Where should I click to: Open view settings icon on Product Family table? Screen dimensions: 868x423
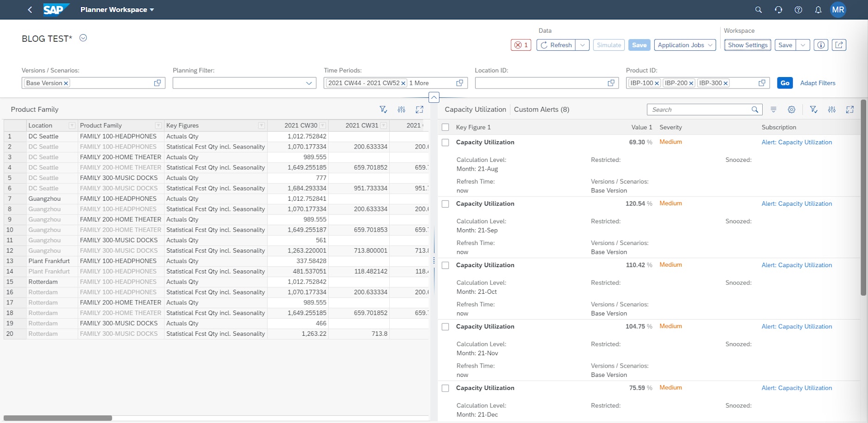click(401, 109)
